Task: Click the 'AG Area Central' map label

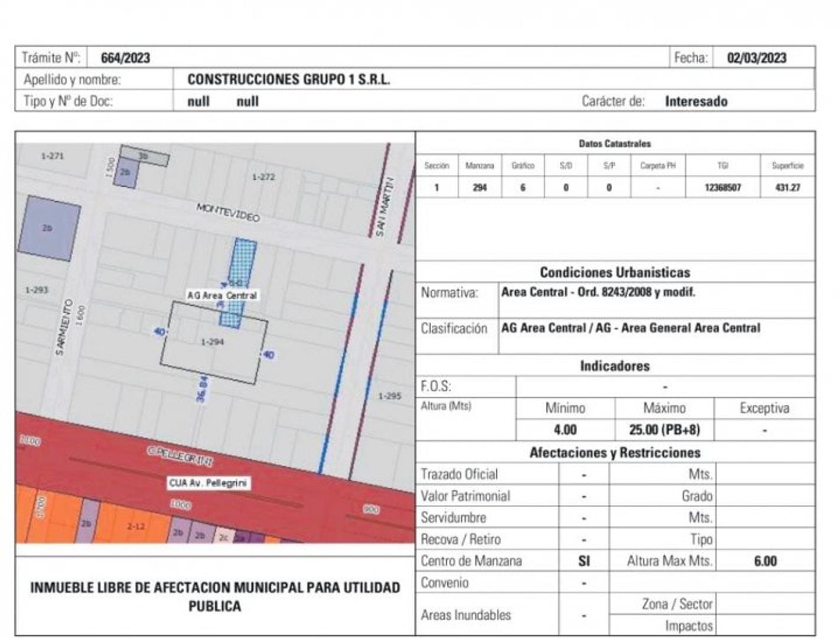Action: coord(222,295)
